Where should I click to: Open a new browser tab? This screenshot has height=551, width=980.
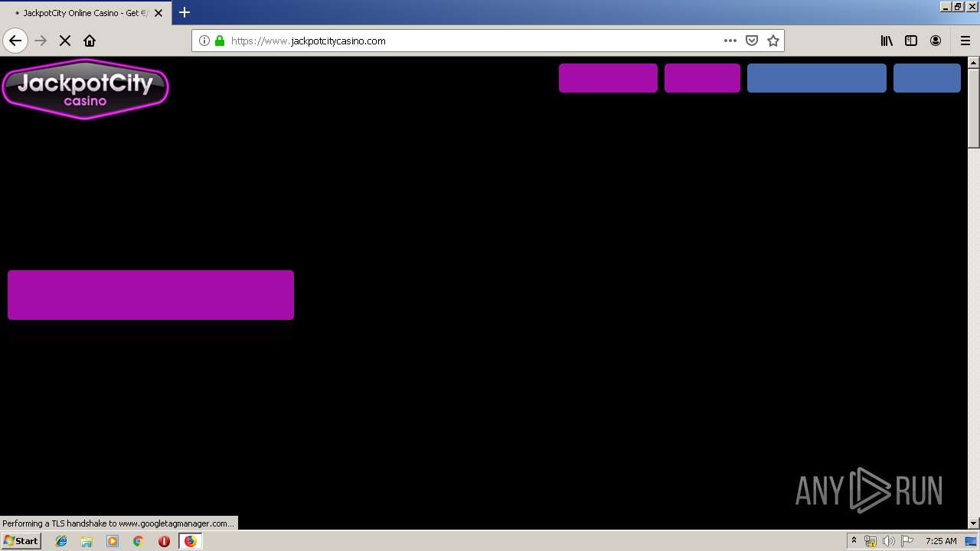pos(185,12)
